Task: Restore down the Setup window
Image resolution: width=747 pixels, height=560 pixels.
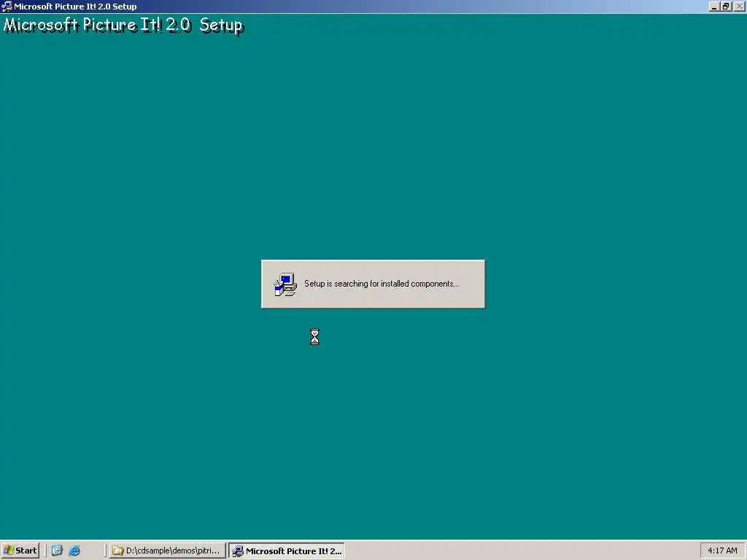Action: [726, 7]
